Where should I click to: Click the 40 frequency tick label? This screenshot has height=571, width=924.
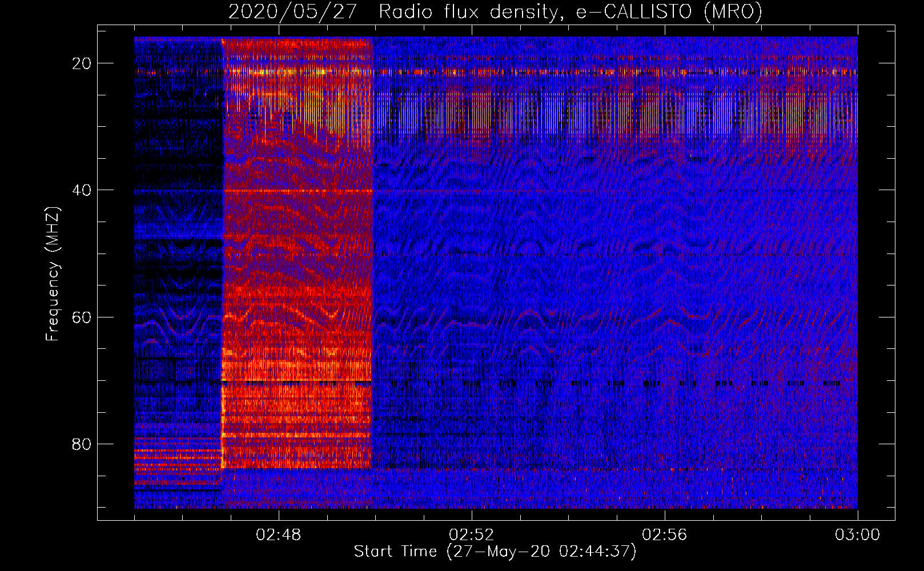(x=82, y=190)
